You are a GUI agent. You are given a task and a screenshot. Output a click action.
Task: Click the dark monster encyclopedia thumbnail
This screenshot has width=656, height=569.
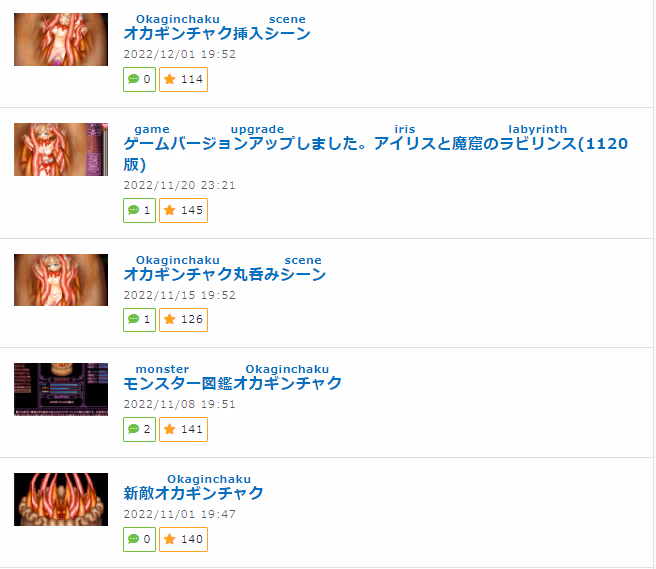[61, 390]
